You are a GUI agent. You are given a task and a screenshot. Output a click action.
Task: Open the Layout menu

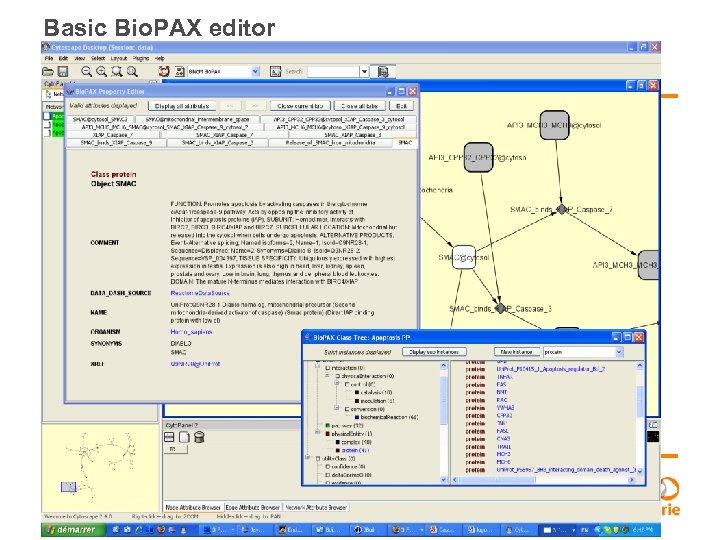(x=118, y=58)
